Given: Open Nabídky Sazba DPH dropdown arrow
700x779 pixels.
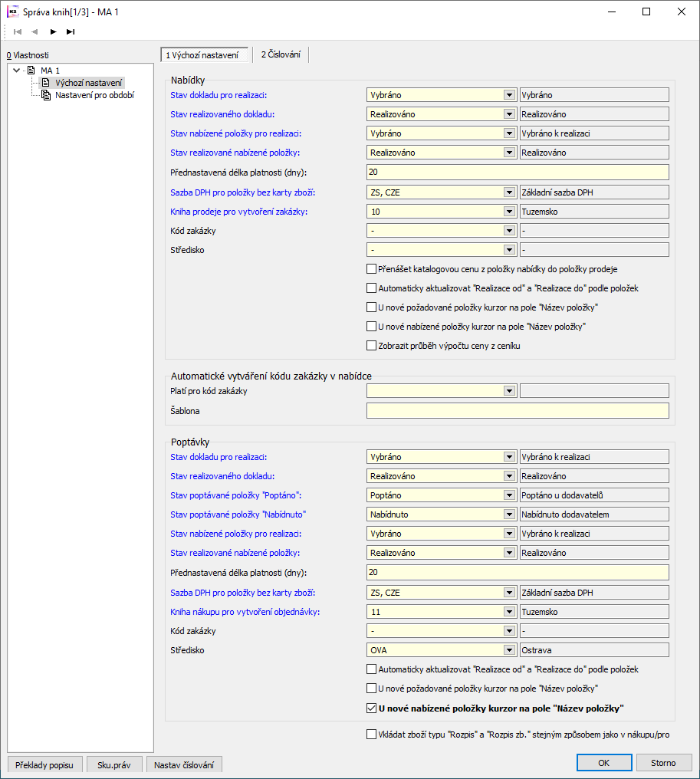Looking at the screenshot, I should 509,192.
